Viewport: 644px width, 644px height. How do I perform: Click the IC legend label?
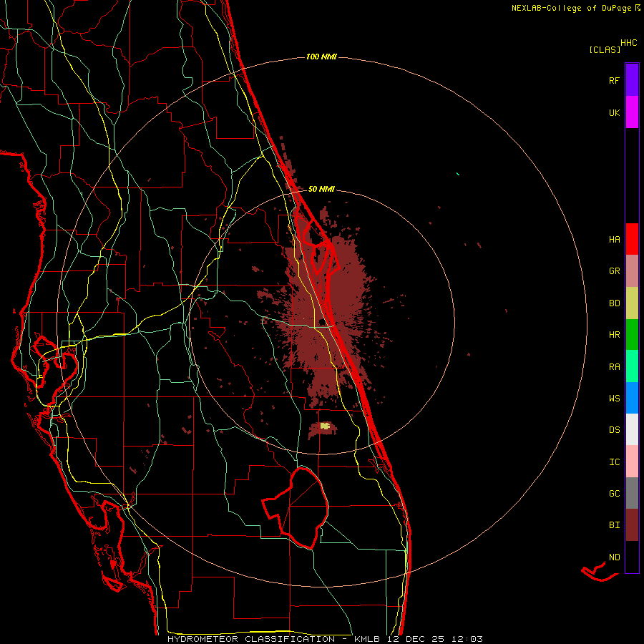614,462
